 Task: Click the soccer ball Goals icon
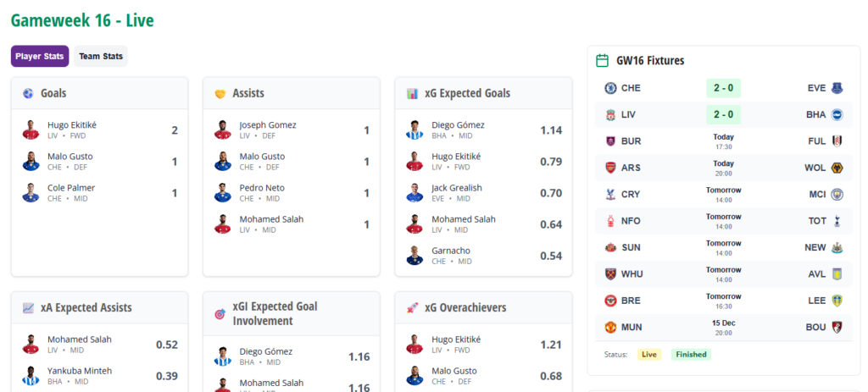coord(28,93)
